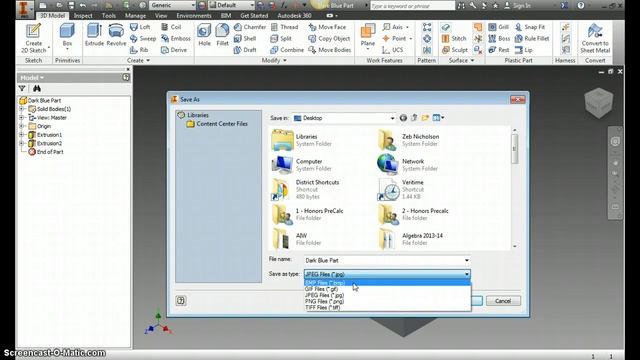Image resolution: width=640 pixels, height=360 pixels.
Task: Choose TIFF Files (*.tiff) type
Action: coord(387,307)
